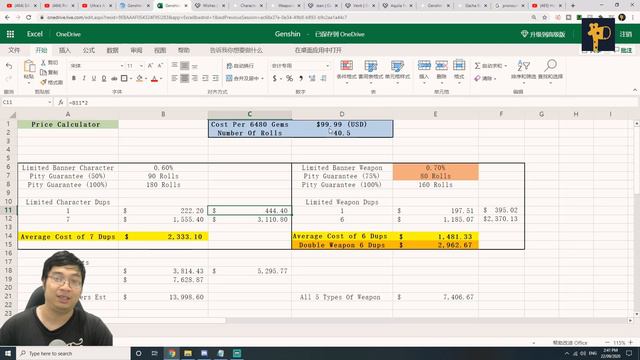Viewport: 640px width, 360px height.
Task: Click the Cut scissors icon
Action: (x=43, y=62)
